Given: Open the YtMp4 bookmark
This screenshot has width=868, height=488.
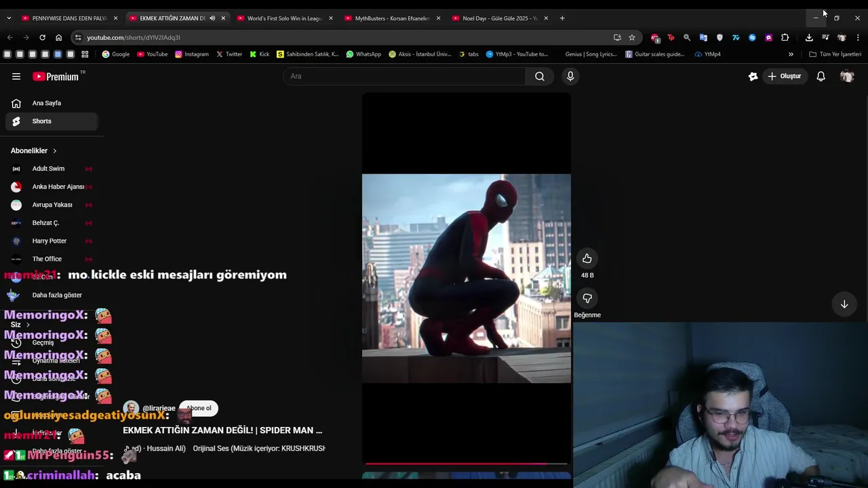Looking at the screenshot, I should [x=707, y=54].
